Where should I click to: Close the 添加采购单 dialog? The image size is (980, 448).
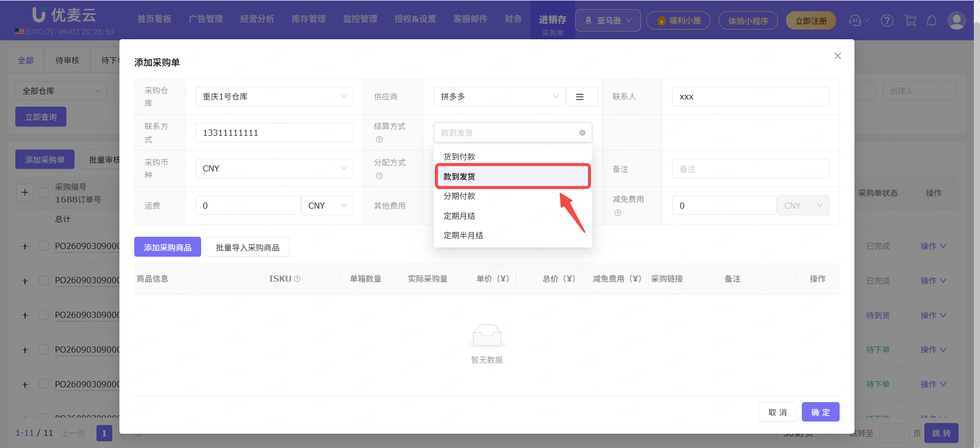(838, 56)
